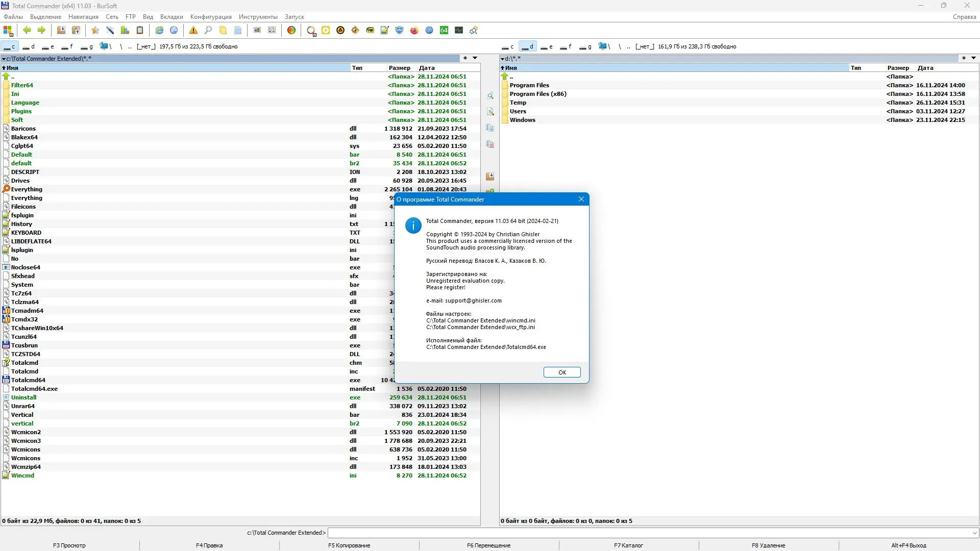Image resolution: width=980 pixels, height=551 pixels.
Task: Click the favorites star toolbar icon
Action: click(95, 30)
